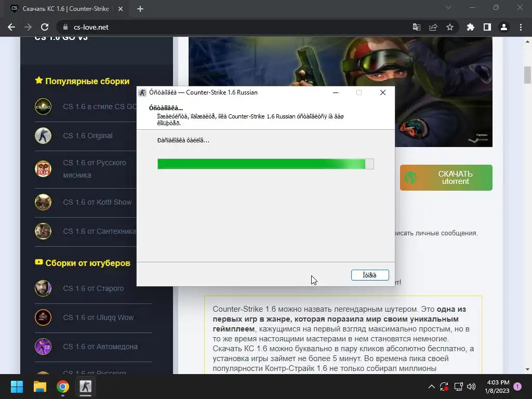Click the address bar showing cs-love.net
This screenshot has height=399, width=532.
234,27
